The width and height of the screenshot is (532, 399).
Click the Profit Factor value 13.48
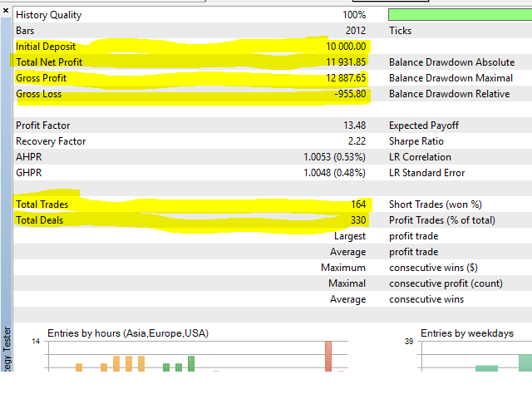pyautogui.click(x=354, y=126)
